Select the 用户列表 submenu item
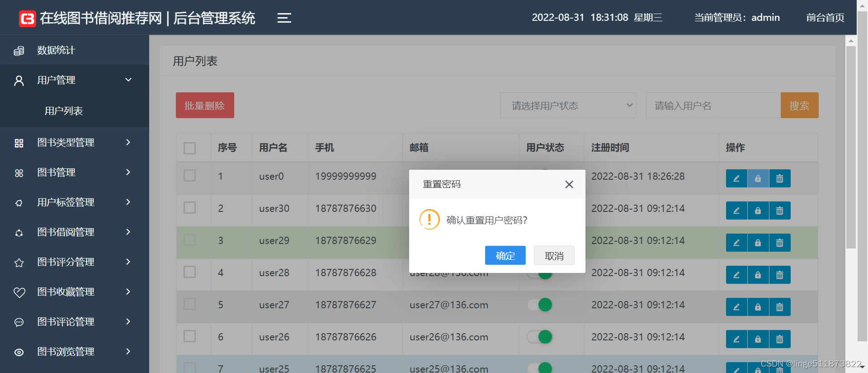The height and width of the screenshot is (373, 868). tap(64, 111)
